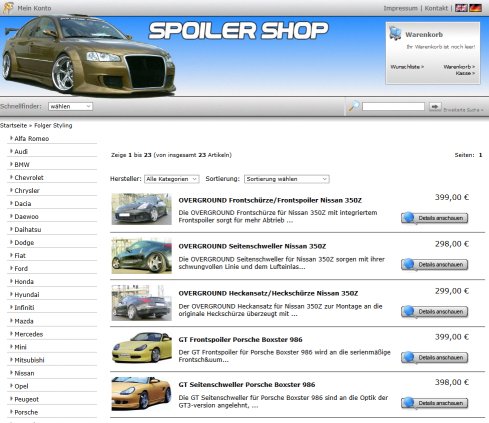
Task: Open the Opel category
Action: pos(21,386)
